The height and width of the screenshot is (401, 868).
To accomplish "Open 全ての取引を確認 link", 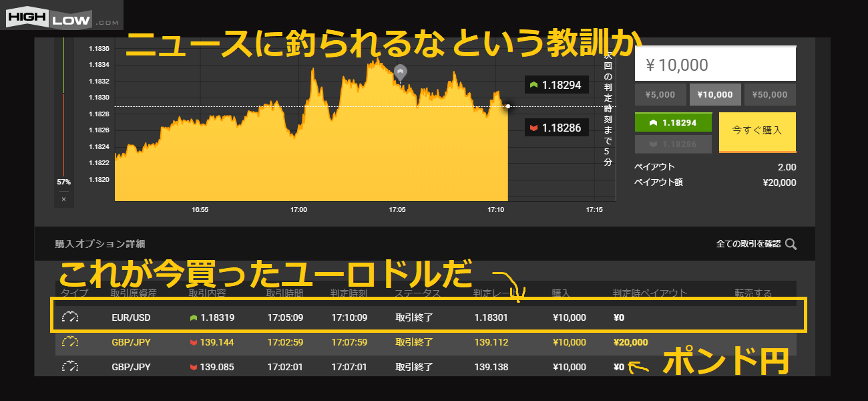I will pyautogui.click(x=748, y=244).
